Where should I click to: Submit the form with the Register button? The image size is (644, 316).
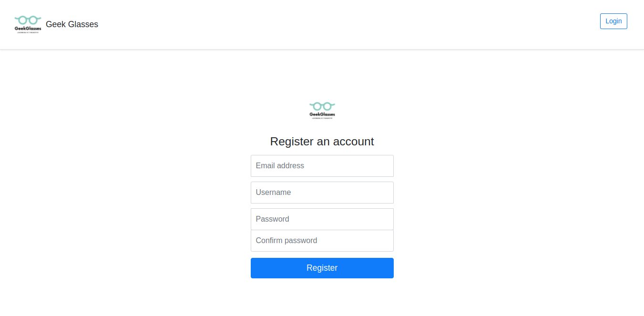[x=322, y=268]
